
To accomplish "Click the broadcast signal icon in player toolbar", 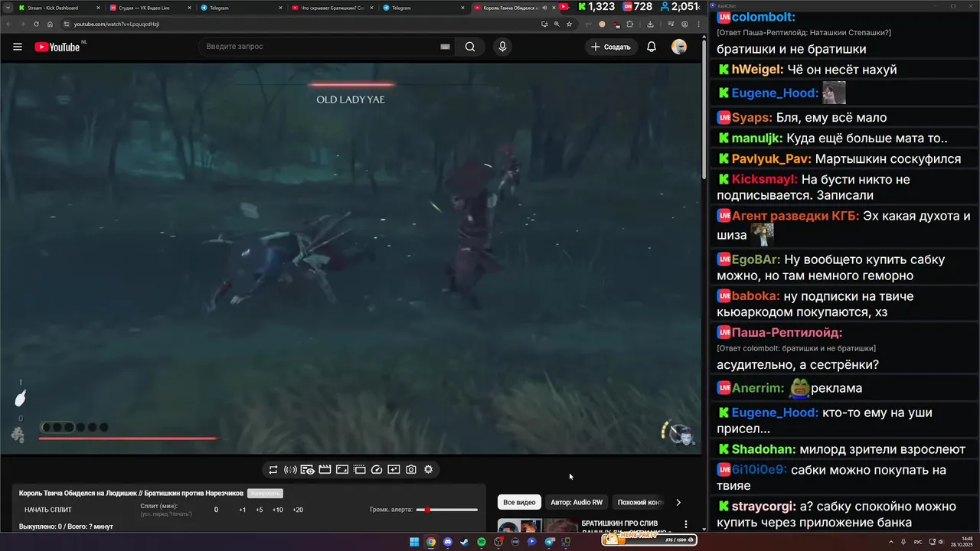I will [290, 469].
